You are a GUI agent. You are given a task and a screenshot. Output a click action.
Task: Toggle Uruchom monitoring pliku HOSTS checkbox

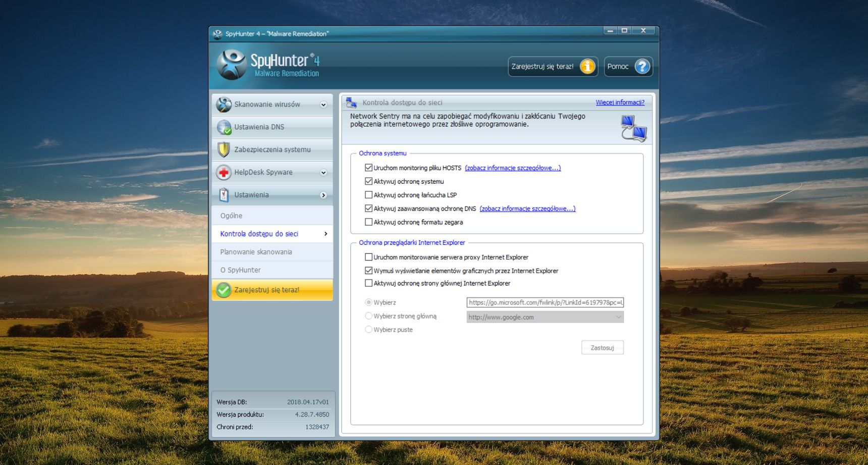pos(368,168)
